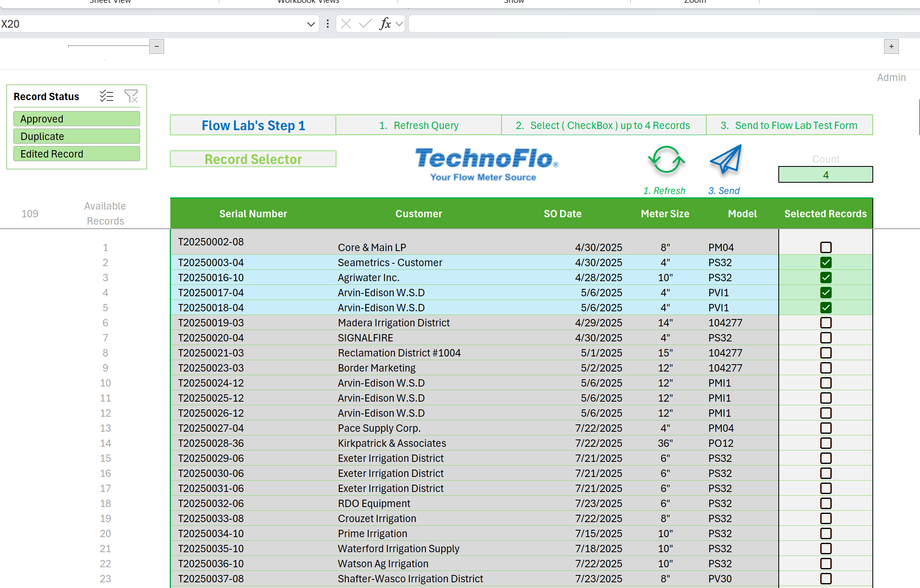The width and height of the screenshot is (920, 588).
Task: Select the Edited Record slicer item
Action: pyautogui.click(x=77, y=154)
